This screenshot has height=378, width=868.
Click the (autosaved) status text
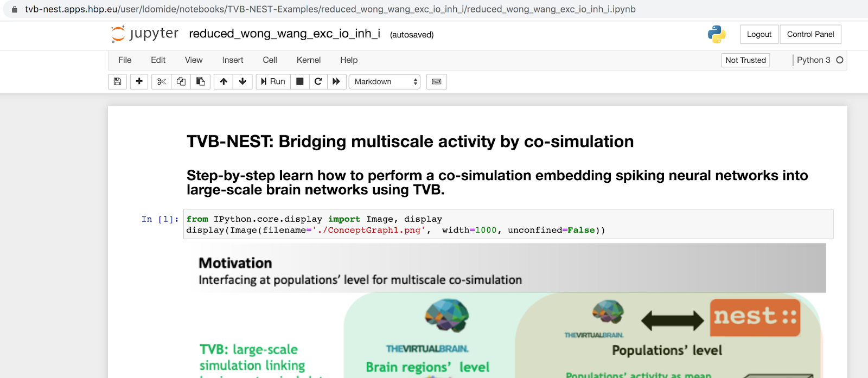(x=412, y=35)
